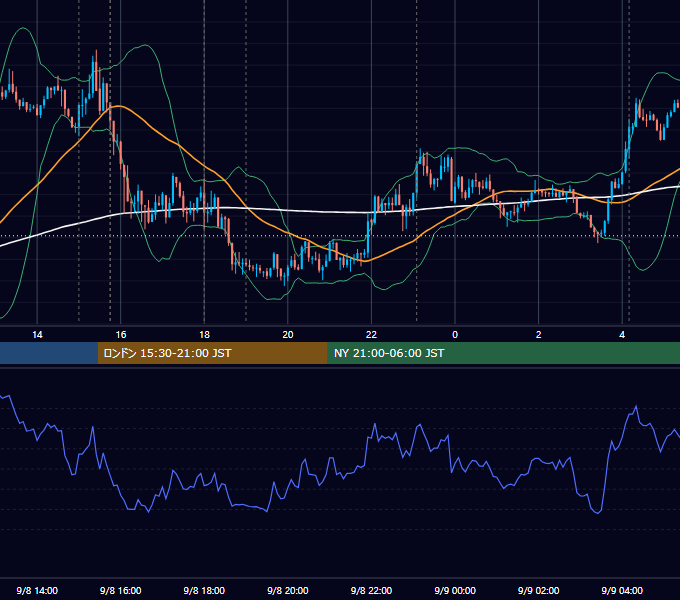
Task: Click the 16 hour label on the upper axis
Action: pos(121,335)
